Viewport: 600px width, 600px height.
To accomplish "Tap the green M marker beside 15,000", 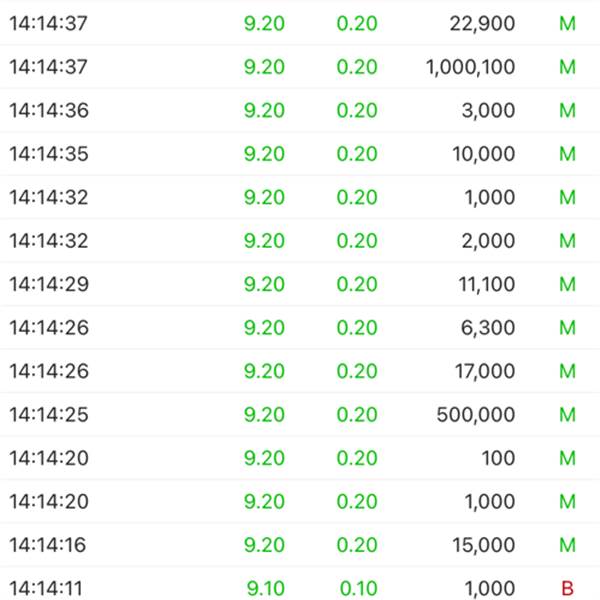I will click(567, 545).
